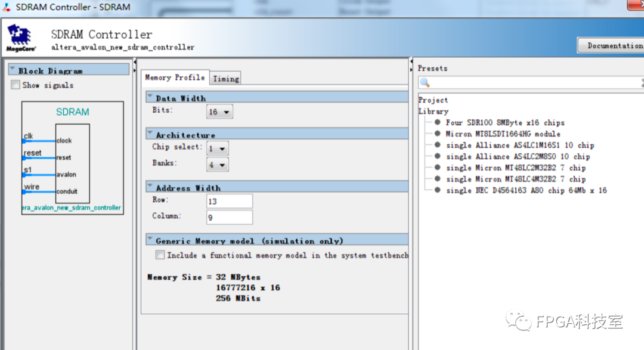Click the MegaCore logo icon
644x350 pixels.
point(20,38)
